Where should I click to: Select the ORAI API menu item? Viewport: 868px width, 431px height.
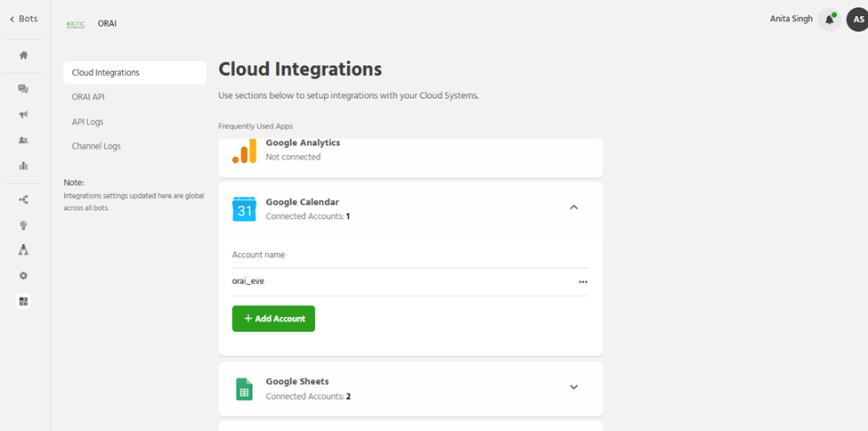coord(88,97)
